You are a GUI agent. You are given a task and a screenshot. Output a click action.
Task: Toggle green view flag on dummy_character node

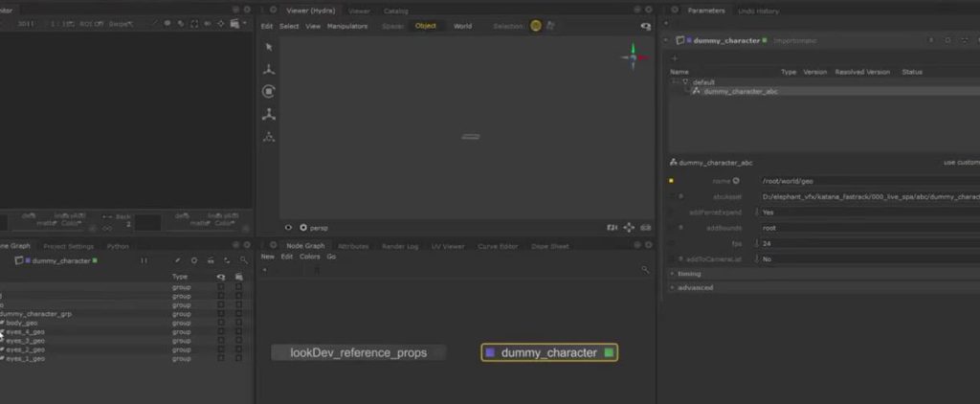pos(609,353)
